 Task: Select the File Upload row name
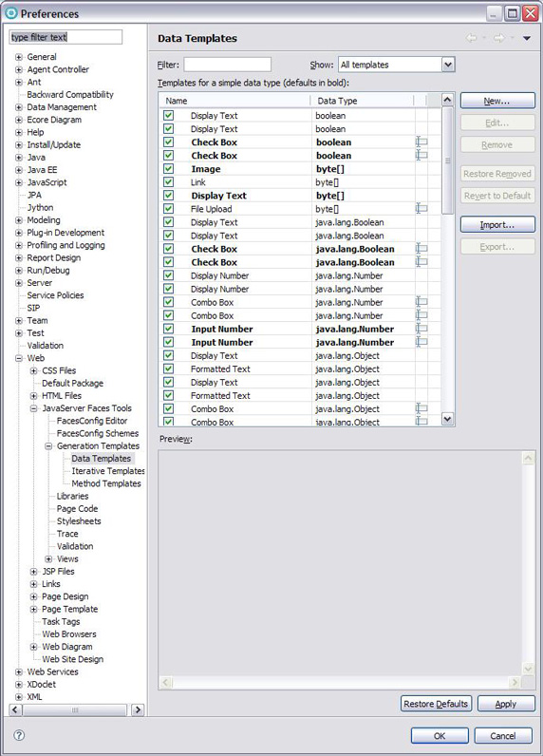[x=211, y=209]
